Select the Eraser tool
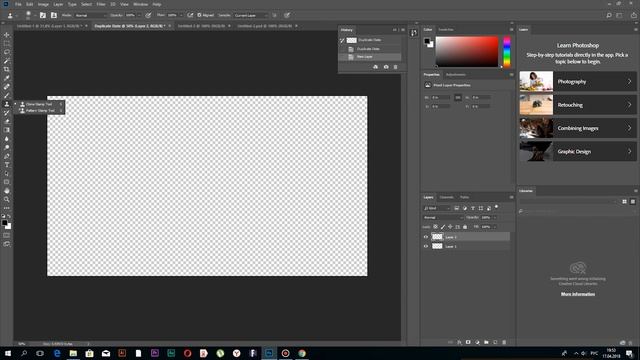Image resolution: width=640 pixels, height=360 pixels. pyautogui.click(x=7, y=121)
